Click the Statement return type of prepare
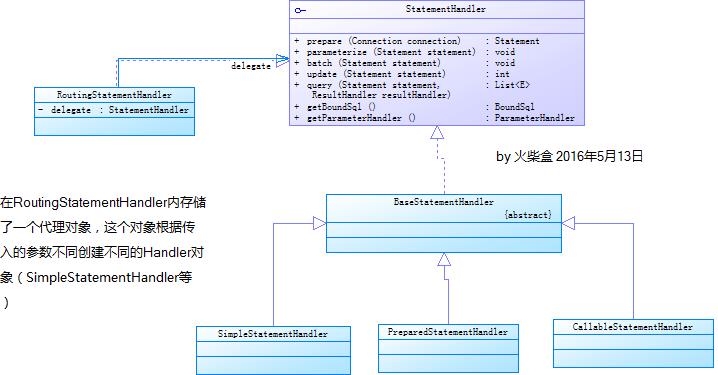This screenshot has height=375, width=718. coord(517,41)
